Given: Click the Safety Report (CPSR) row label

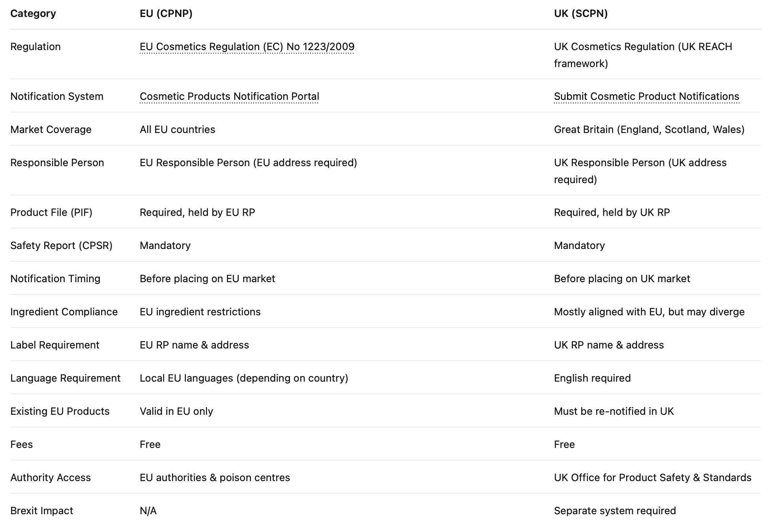Looking at the screenshot, I should coord(61,245).
